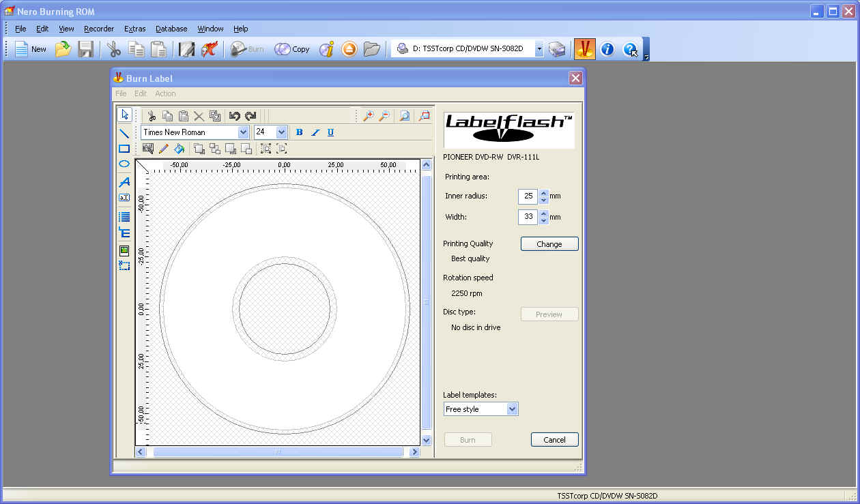Viewport: 860px width, 504px height.
Task: Select the artistic text 'A' tool
Action: (124, 182)
